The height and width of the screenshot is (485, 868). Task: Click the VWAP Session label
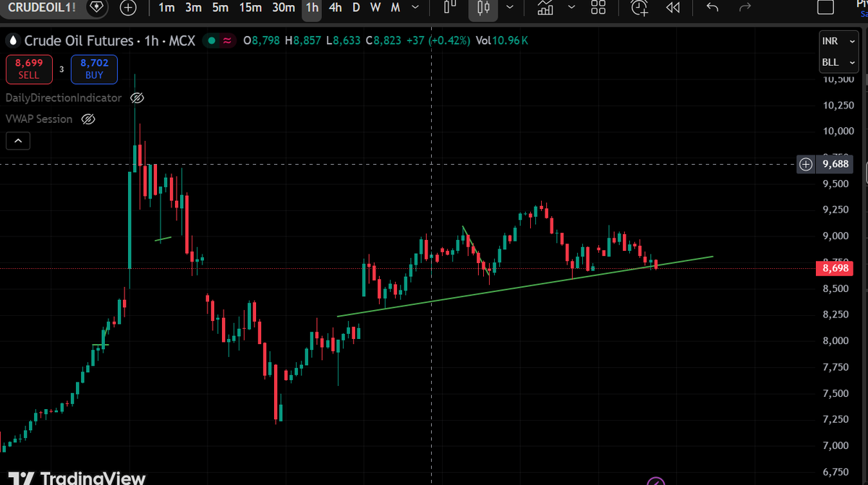39,119
